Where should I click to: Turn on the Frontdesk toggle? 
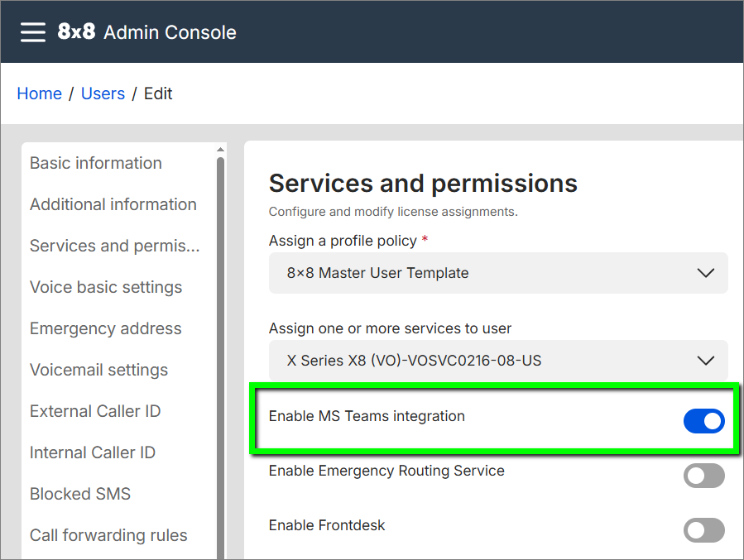coord(703,530)
